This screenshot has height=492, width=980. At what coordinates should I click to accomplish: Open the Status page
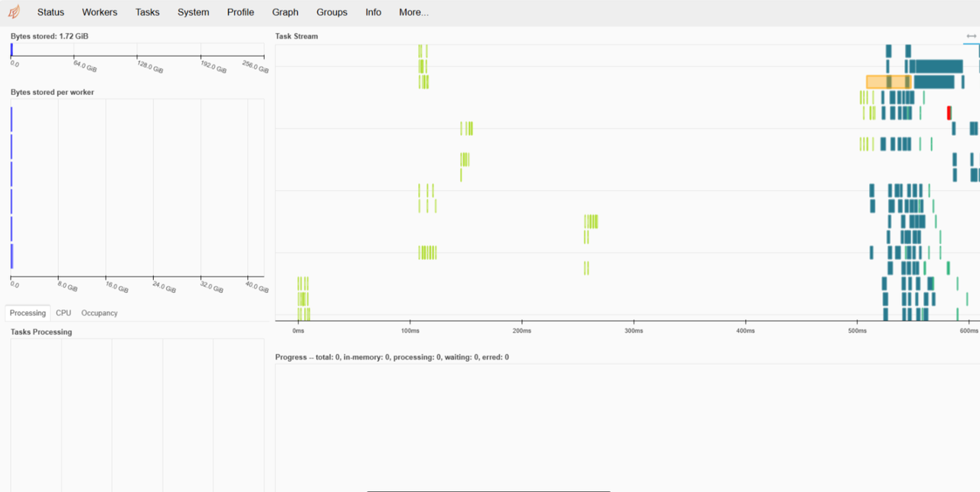[51, 12]
